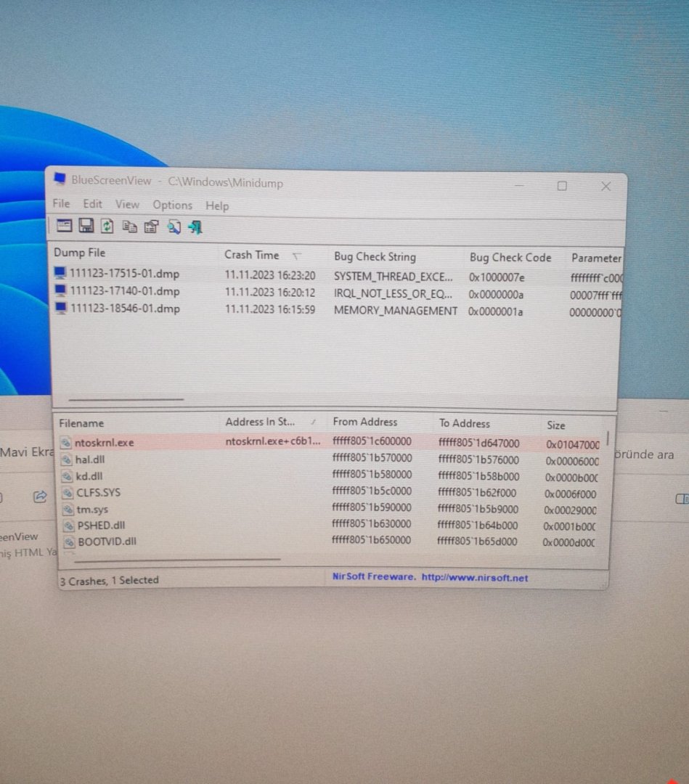This screenshot has height=784, width=689.
Task: Click crash time 11.11.2023 16:15:59
Action: coord(270,309)
